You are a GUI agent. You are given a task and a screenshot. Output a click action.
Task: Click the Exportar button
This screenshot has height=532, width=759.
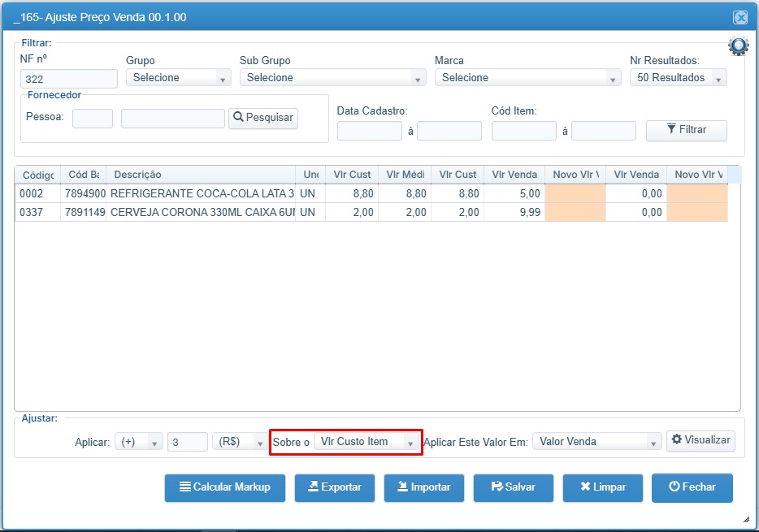(x=335, y=487)
